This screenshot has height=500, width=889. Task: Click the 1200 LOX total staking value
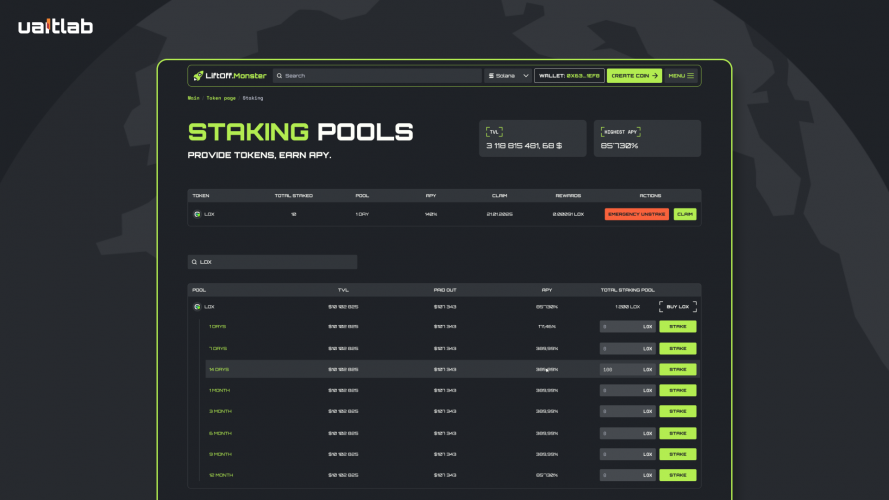pyautogui.click(x=627, y=307)
